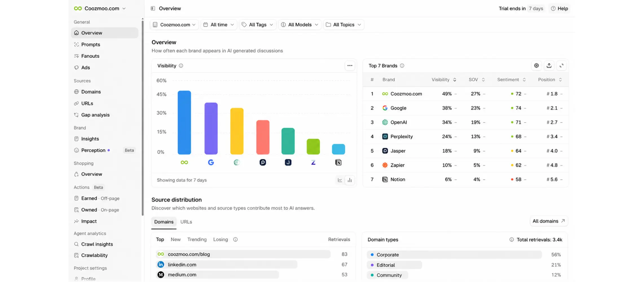The height and width of the screenshot is (282, 644).
Task: Click info icon next to Losing
Action: 235,239
